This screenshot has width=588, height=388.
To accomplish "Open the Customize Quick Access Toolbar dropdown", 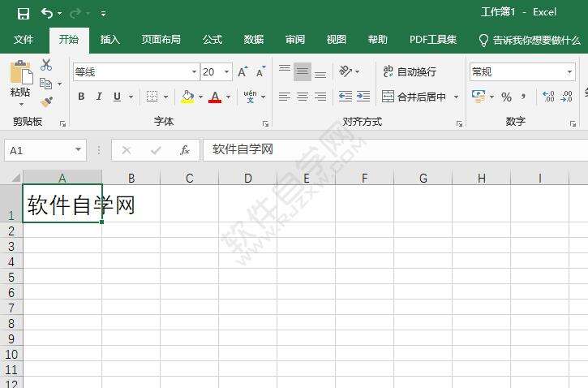I will click(x=103, y=15).
